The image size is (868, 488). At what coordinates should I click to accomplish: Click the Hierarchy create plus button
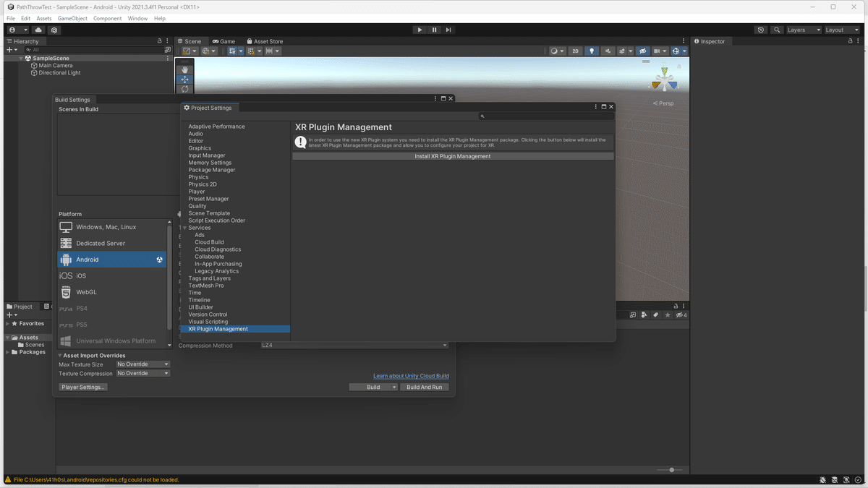coord(10,50)
